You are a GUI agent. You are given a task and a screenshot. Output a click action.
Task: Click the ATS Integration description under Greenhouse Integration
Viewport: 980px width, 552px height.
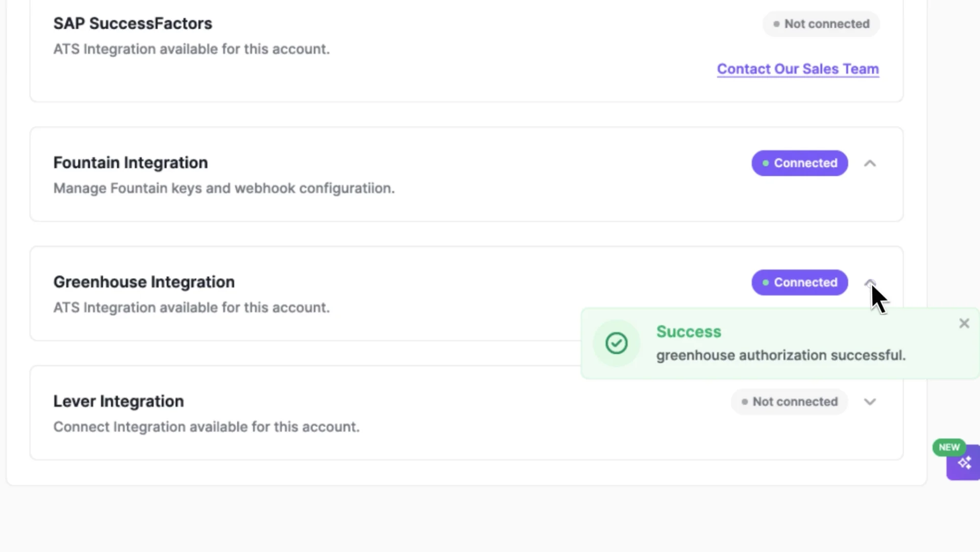point(191,308)
